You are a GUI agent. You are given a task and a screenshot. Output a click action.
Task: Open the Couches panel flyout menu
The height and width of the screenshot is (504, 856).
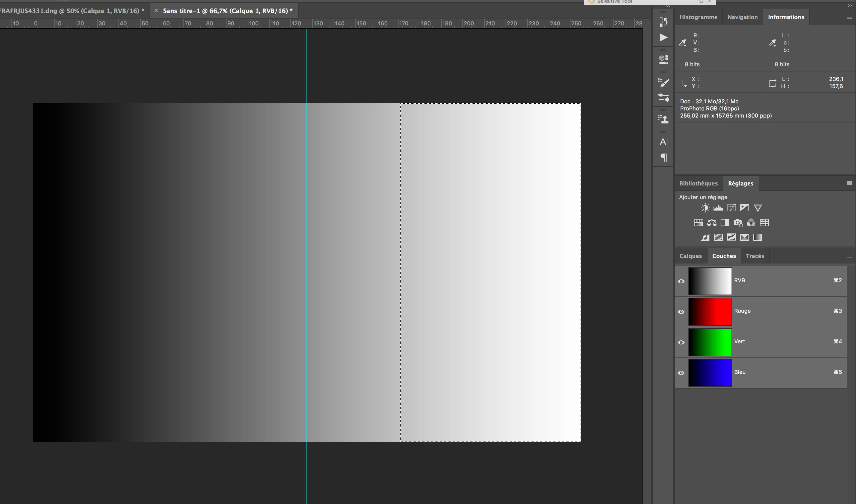pyautogui.click(x=849, y=256)
